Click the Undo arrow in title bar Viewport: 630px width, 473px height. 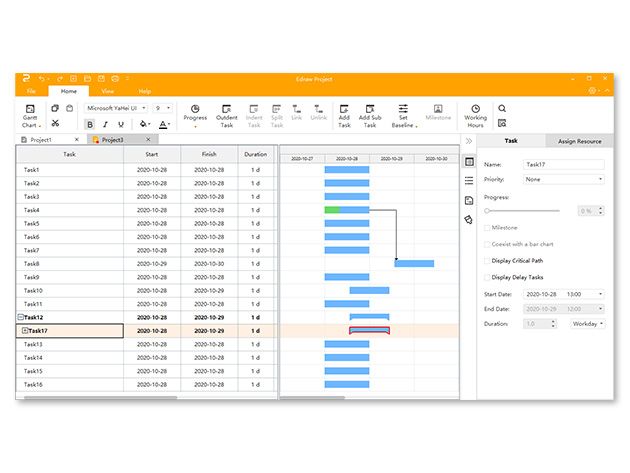[x=42, y=79]
